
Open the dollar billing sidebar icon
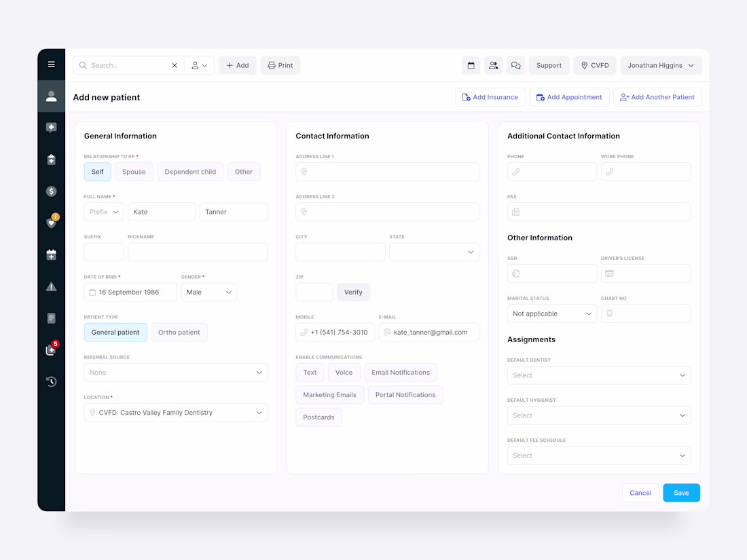51,191
